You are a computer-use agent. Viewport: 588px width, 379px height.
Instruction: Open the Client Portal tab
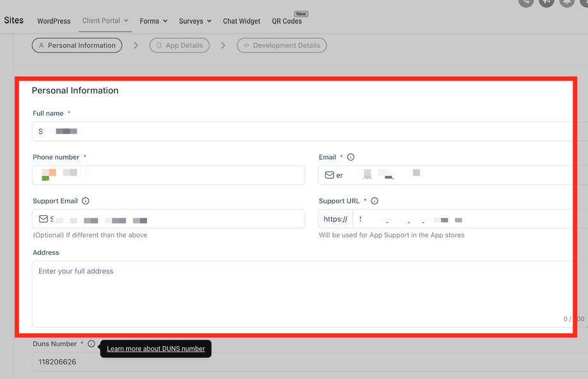pos(101,20)
